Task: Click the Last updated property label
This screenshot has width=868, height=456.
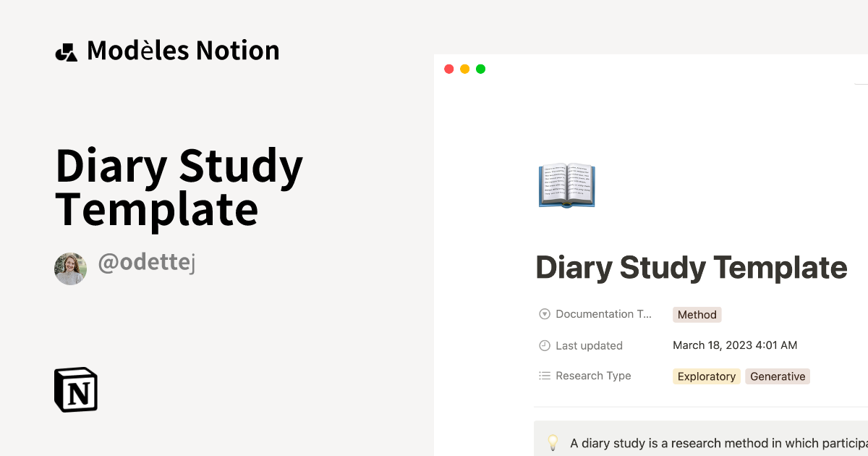Action: point(589,345)
